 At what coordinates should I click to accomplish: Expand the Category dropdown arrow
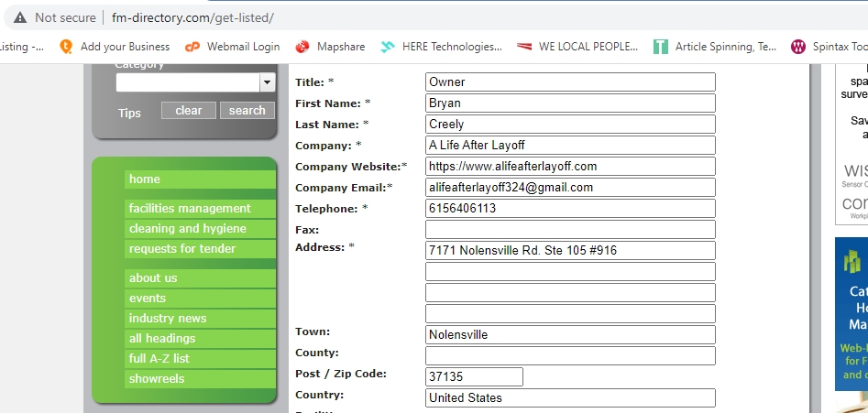(x=267, y=83)
